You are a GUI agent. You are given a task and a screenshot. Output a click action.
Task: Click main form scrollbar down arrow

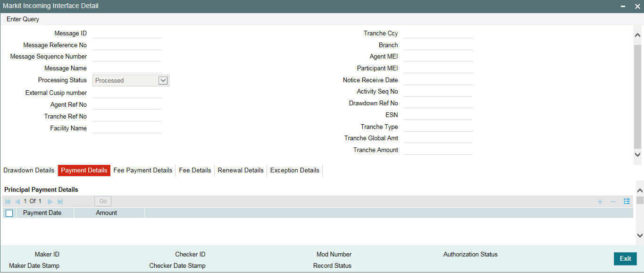click(x=638, y=154)
